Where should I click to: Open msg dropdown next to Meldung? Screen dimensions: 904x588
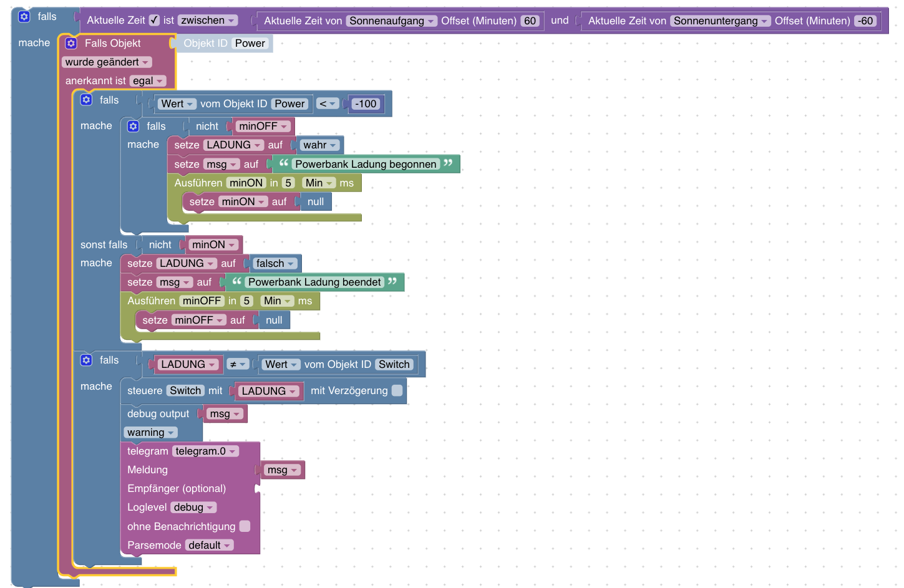tap(283, 470)
